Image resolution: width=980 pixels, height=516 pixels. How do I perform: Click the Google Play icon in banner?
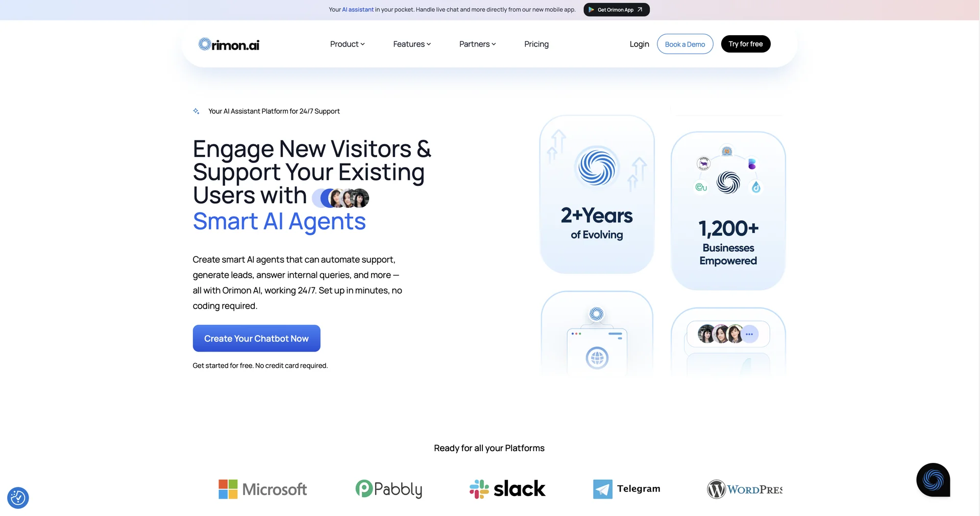(x=591, y=10)
